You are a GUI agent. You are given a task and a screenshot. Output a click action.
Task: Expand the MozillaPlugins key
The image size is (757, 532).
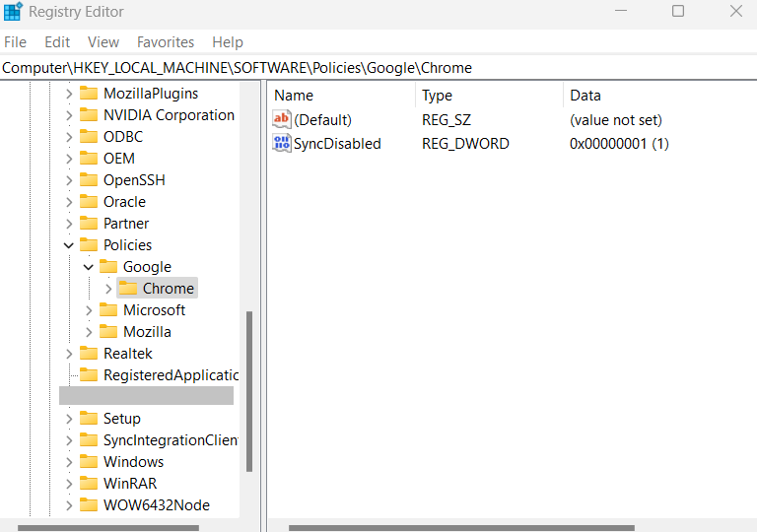click(69, 94)
